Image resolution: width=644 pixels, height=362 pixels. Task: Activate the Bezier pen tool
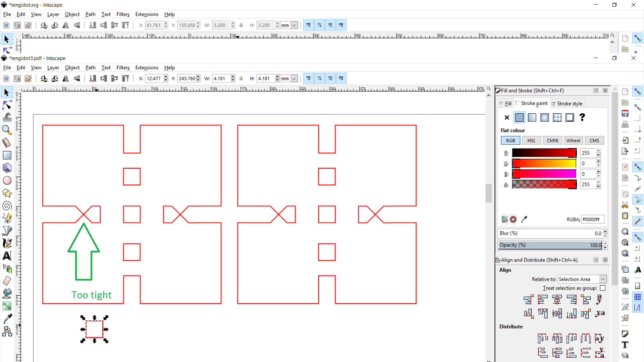pos(7,231)
